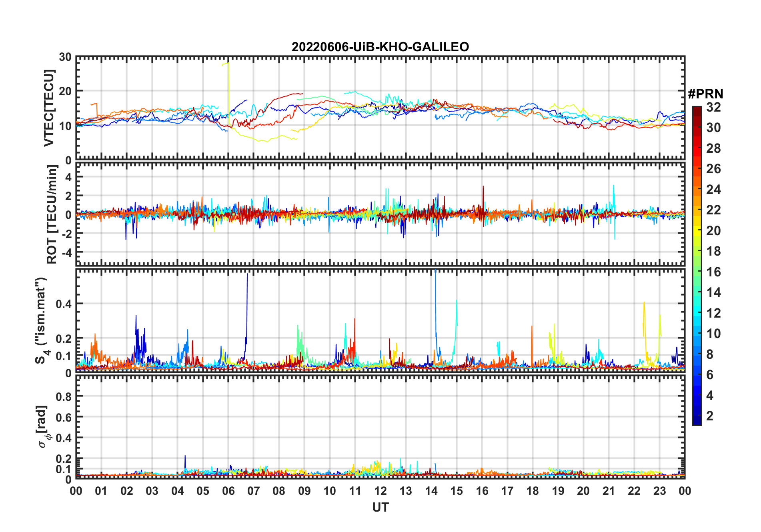The image size is (761, 532).
Task: Select the dark red top of the PRN colorbar
Action: click(697, 110)
